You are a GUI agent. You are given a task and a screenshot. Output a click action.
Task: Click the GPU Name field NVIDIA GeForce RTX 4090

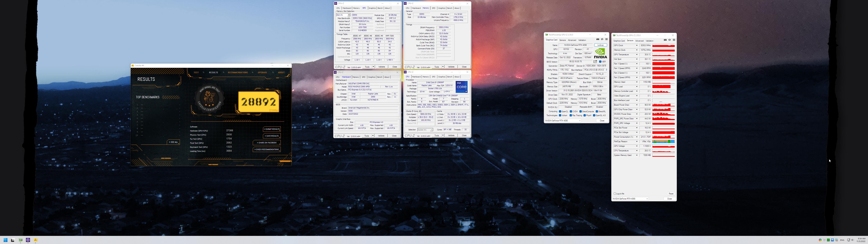(576, 45)
